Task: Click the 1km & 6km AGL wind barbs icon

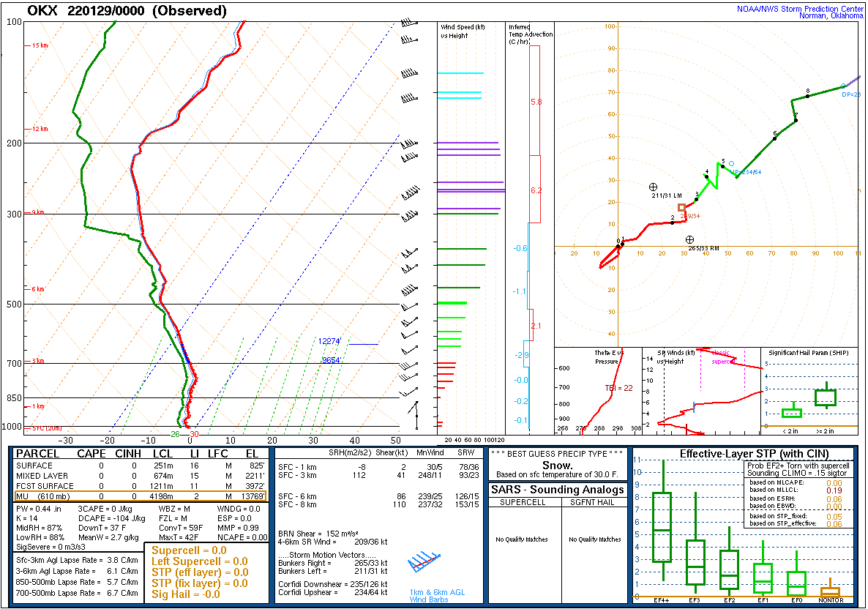Action: 425,562
